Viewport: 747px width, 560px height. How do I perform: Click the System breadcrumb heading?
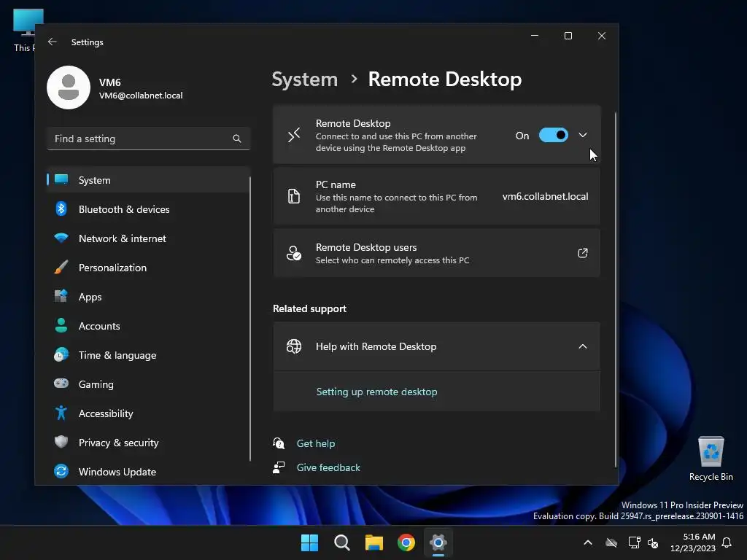[304, 79]
